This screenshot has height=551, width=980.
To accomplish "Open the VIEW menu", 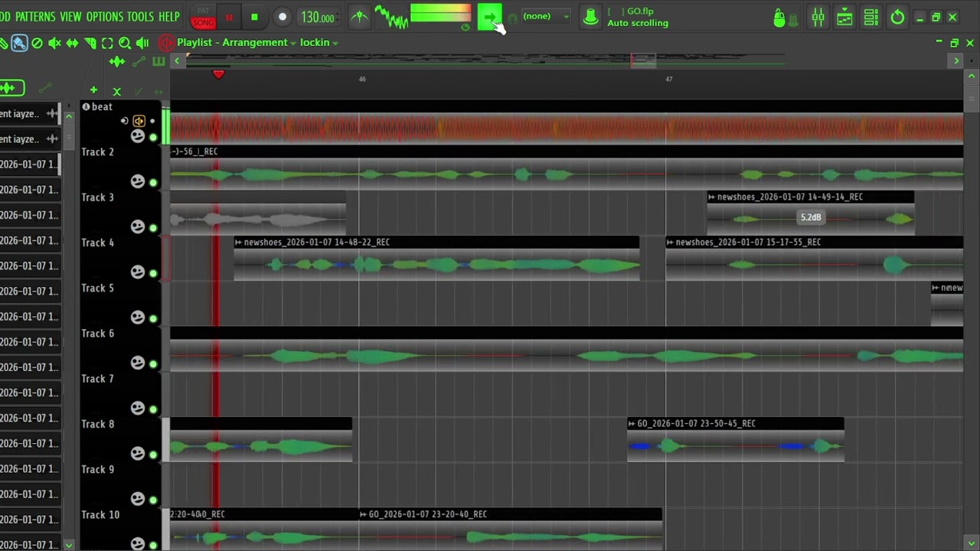I will tap(70, 17).
